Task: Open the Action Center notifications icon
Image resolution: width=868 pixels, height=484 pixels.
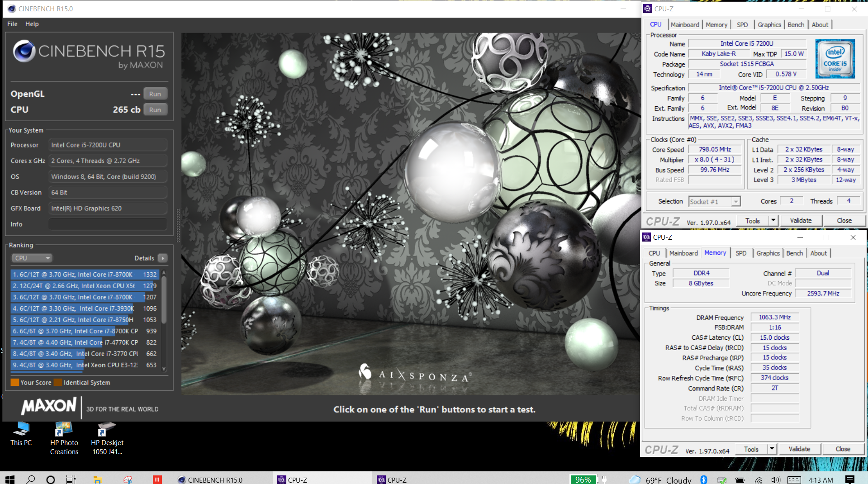Action: click(850, 479)
